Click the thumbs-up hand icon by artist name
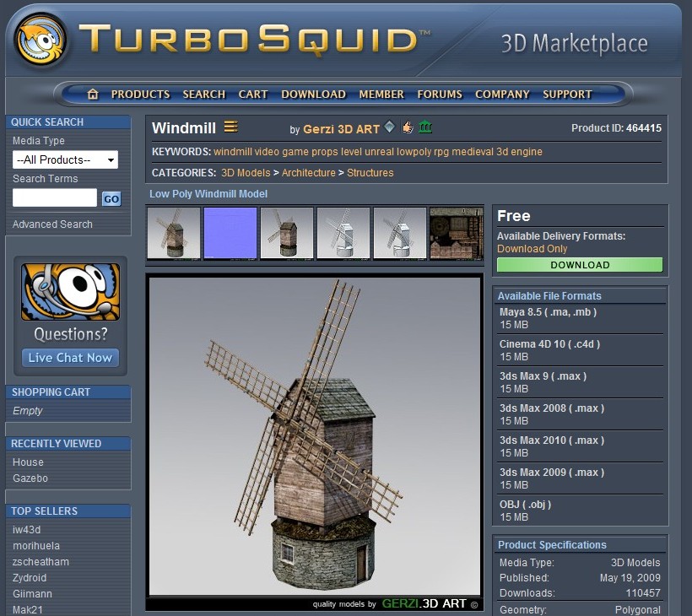 pos(408,127)
